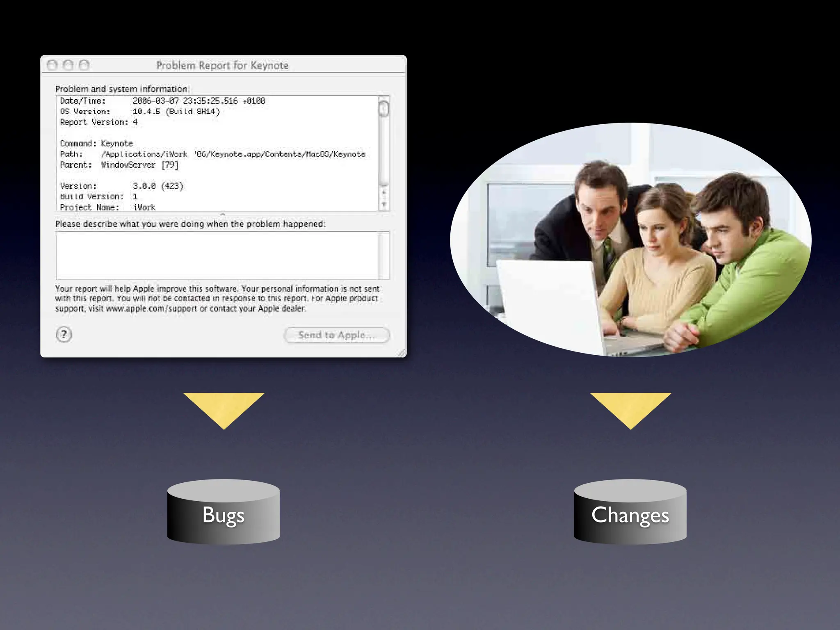Click the 'Project Name: iWork' line

[x=107, y=208]
